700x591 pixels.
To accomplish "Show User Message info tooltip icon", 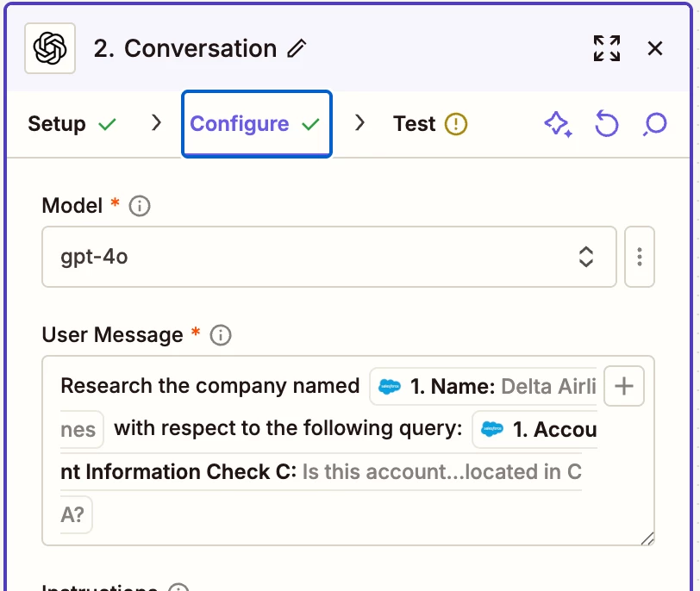I will [221, 335].
